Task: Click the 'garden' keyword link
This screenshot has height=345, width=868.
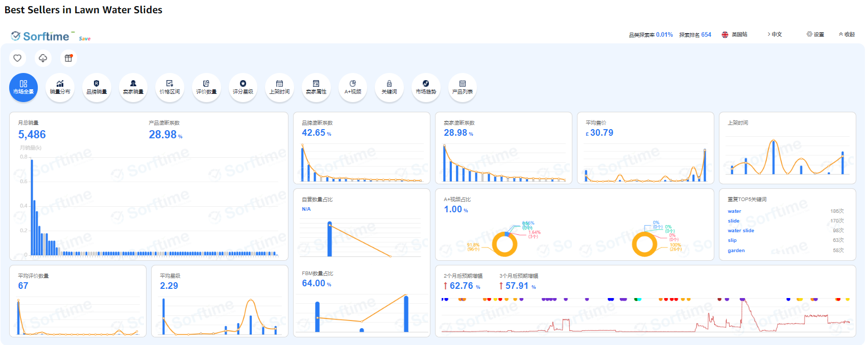Action: click(736, 251)
